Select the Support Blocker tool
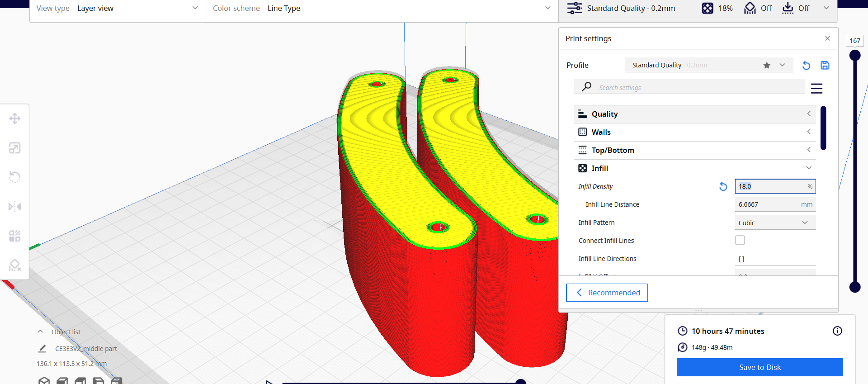The height and width of the screenshot is (384, 868). coord(14,265)
